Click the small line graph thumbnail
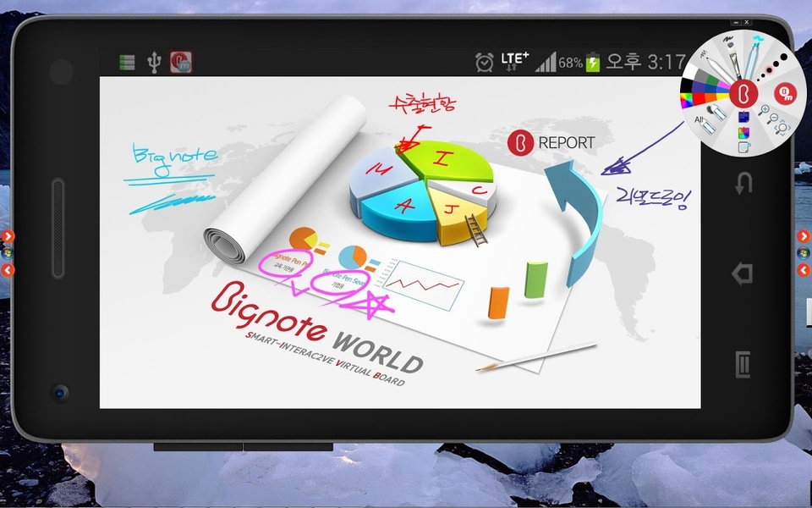 423,284
